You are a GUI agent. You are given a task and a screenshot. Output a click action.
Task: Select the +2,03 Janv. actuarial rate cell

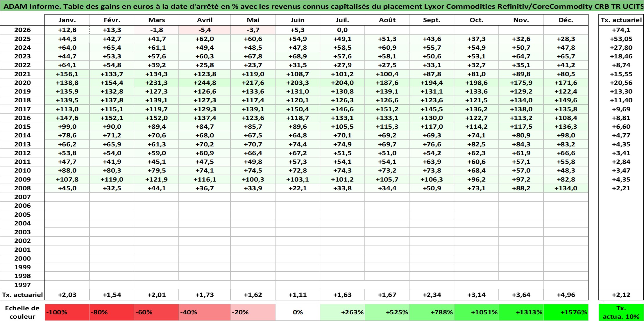(67, 295)
